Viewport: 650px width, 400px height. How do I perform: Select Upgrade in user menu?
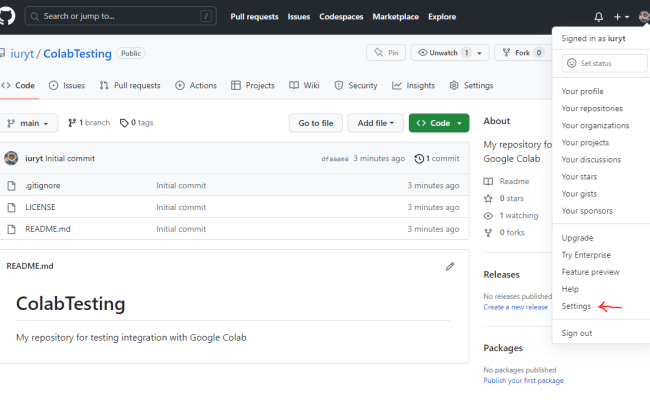coord(577,238)
